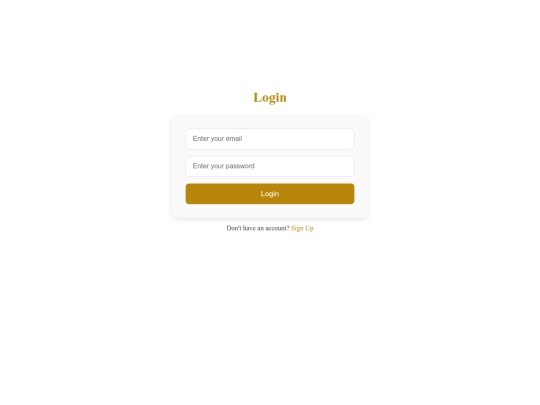Click the email input field
540x405 pixels.
click(270, 139)
